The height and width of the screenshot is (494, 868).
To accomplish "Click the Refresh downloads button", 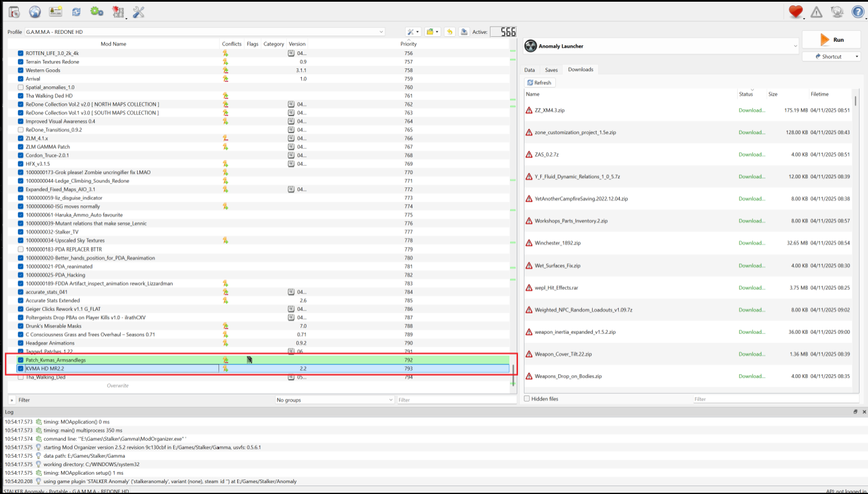I will 540,83.
